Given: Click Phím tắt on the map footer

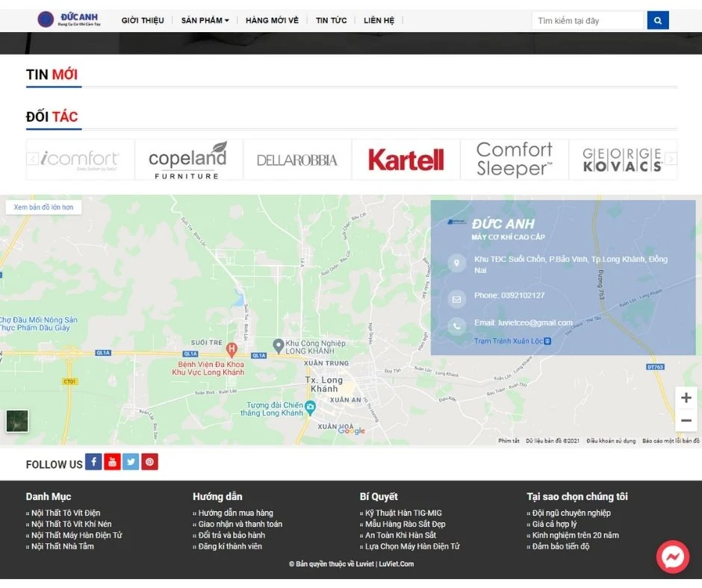Looking at the screenshot, I should (x=509, y=441).
